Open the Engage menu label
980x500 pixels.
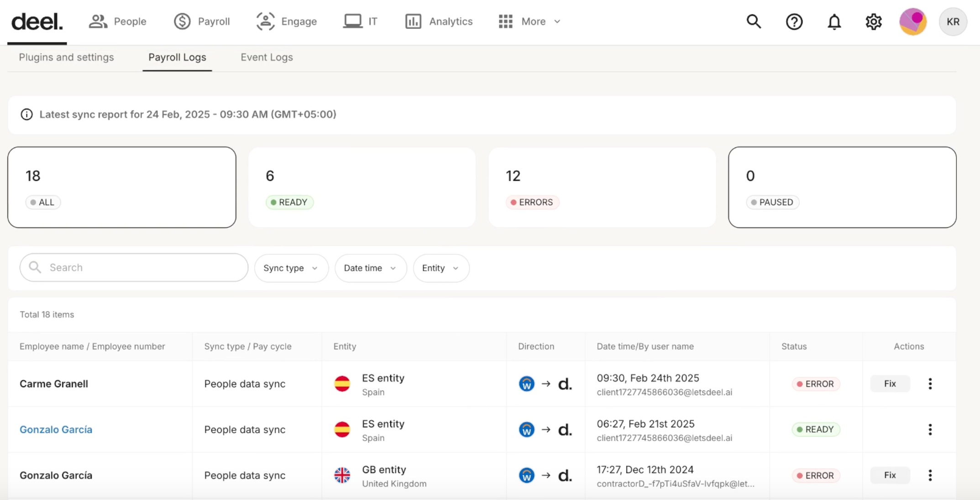tap(299, 21)
